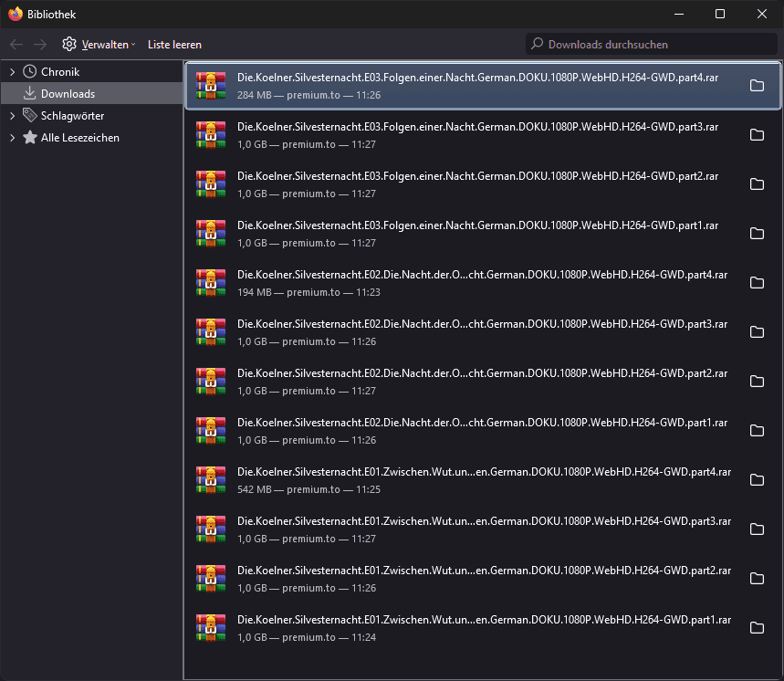Screen dimensions: 784x681
Task: Click WinRAR icon of E01 part2.rar
Action: tap(211, 579)
